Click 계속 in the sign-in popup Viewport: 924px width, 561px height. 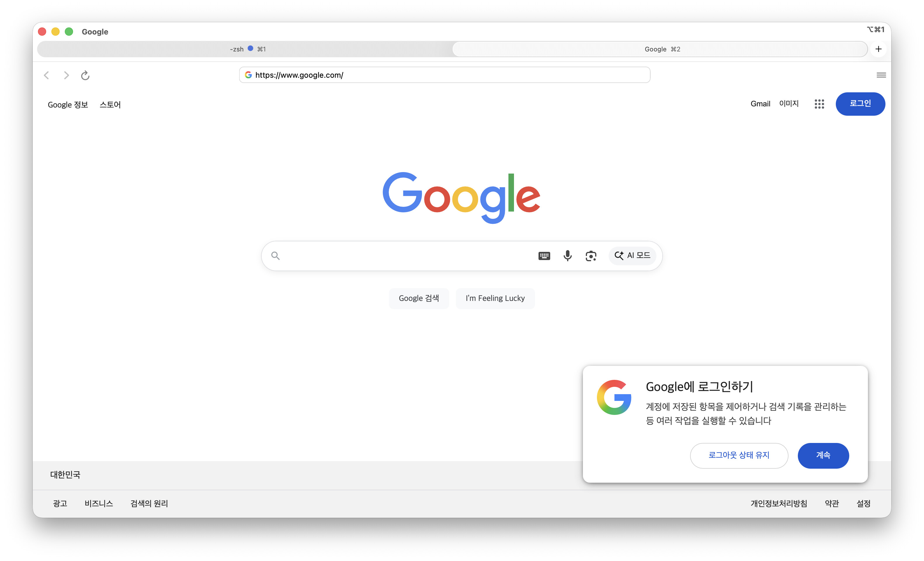pyautogui.click(x=823, y=456)
